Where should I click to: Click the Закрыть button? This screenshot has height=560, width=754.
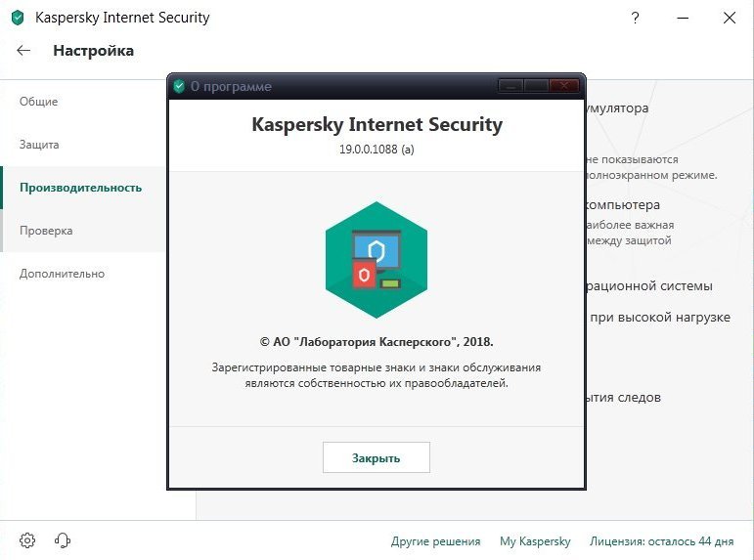(x=377, y=457)
